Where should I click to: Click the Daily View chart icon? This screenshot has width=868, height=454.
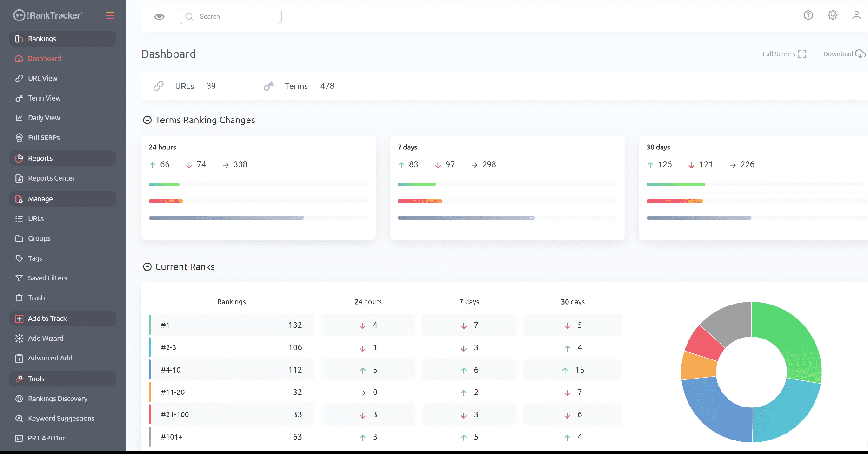[19, 118]
